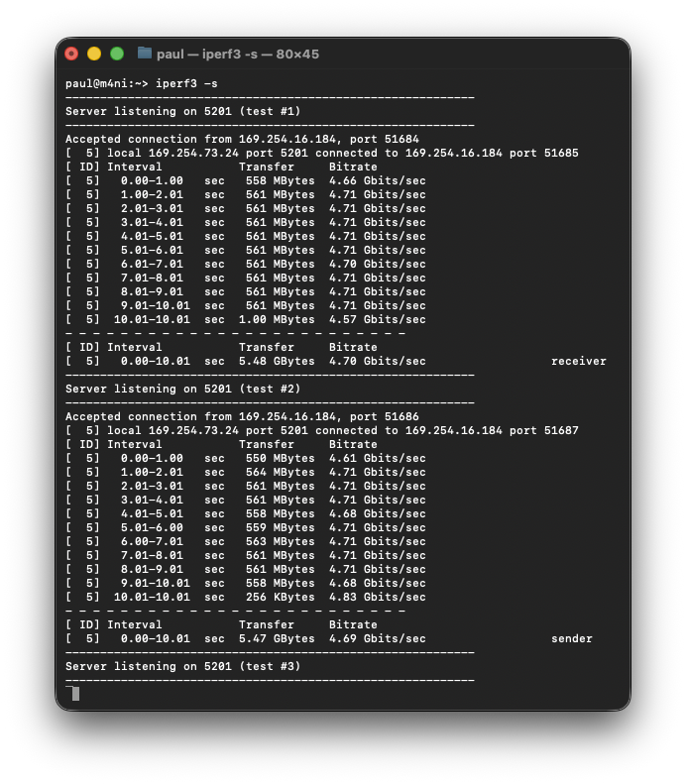Click the word 'receiver' in summary

578,361
